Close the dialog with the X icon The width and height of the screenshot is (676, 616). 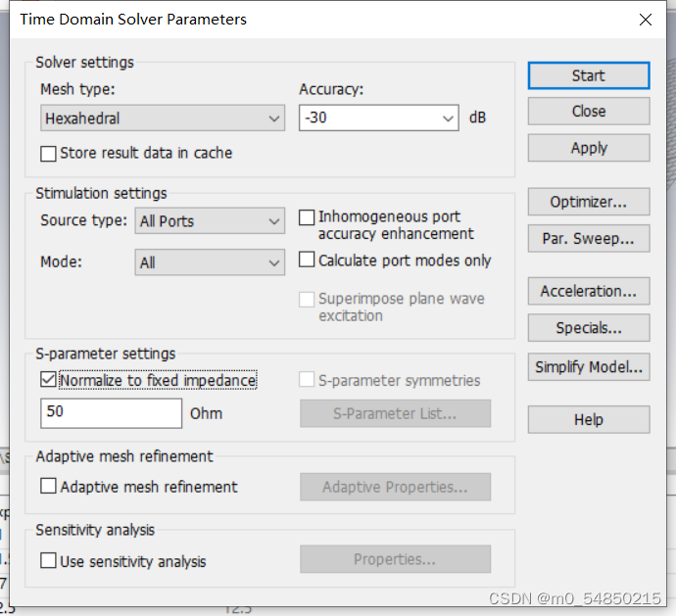click(x=645, y=20)
